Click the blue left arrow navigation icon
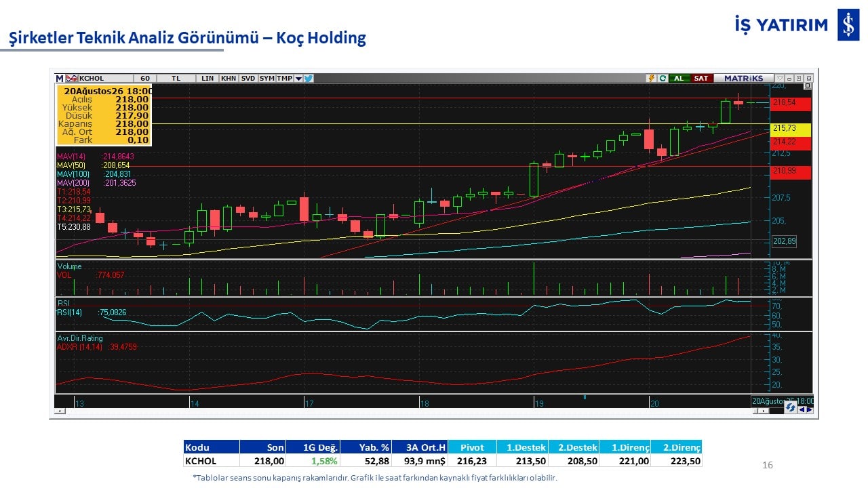This screenshot has width=868, height=488. pyautogui.click(x=802, y=409)
